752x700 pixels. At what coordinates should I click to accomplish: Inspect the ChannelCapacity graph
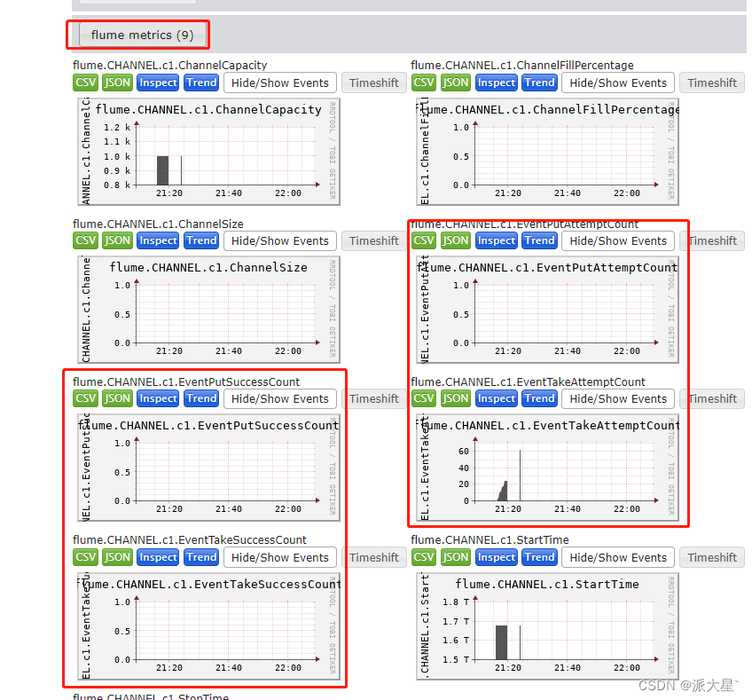pos(158,83)
